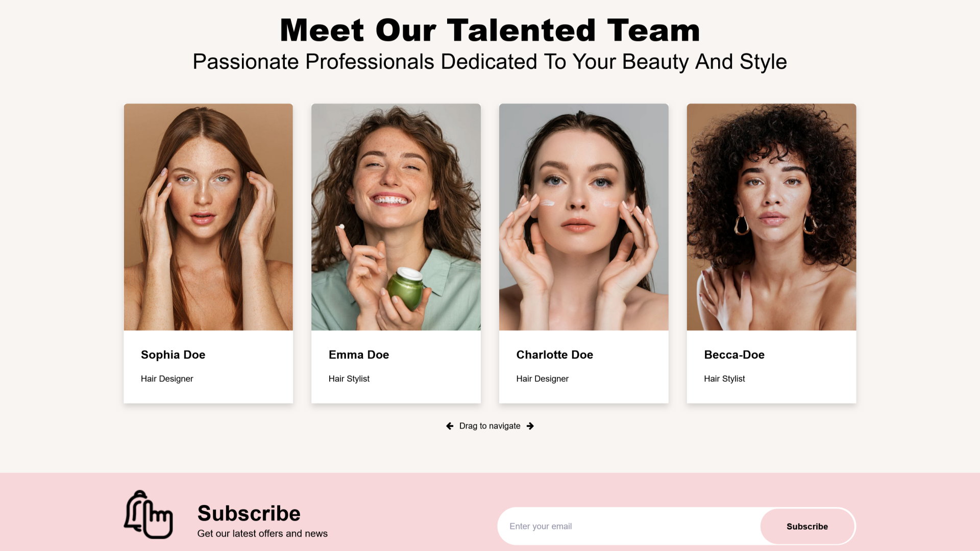Open Emma Doe's portrait photo
980x551 pixels.
pos(396,217)
